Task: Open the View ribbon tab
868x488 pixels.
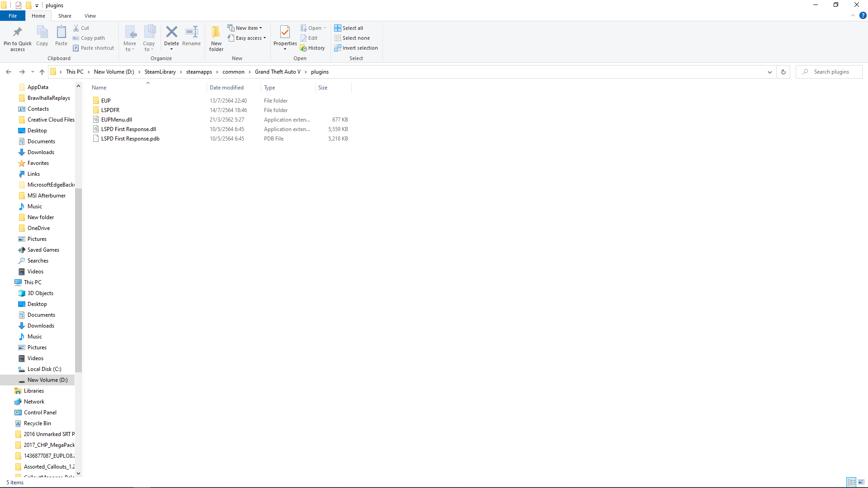Action: pos(90,16)
